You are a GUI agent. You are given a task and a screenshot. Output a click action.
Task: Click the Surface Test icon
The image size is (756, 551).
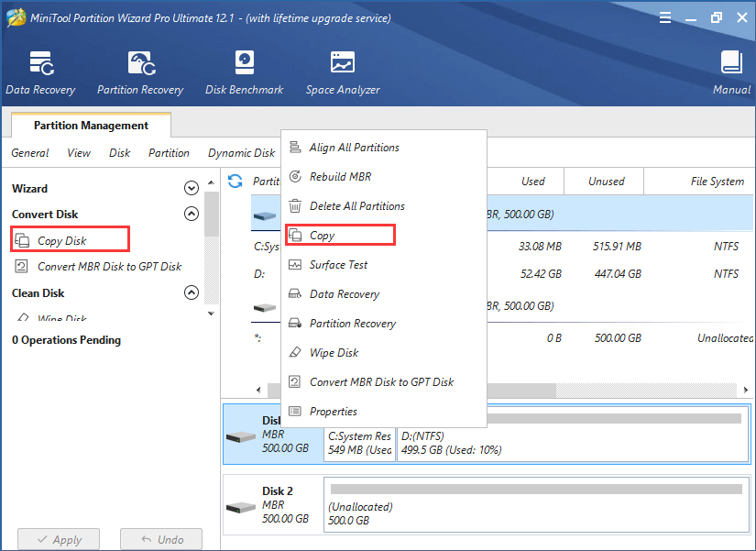pos(295,264)
